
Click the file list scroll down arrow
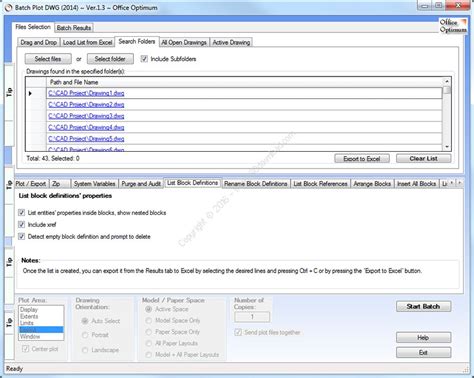(x=447, y=147)
